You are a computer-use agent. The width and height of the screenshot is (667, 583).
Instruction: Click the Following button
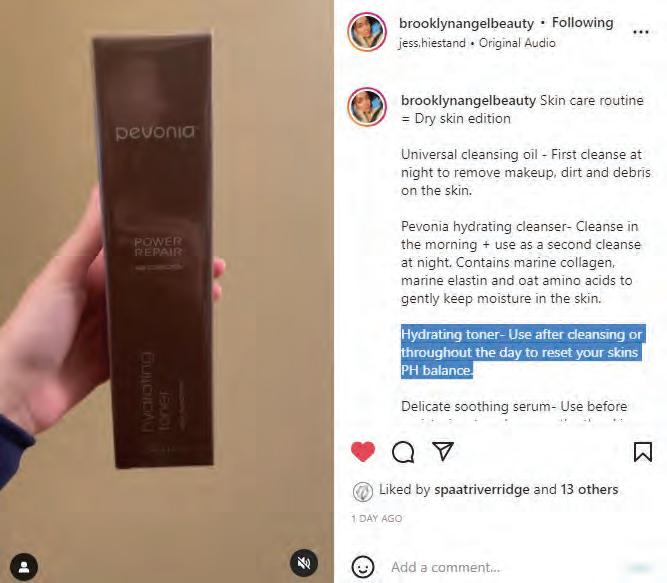tap(582, 23)
